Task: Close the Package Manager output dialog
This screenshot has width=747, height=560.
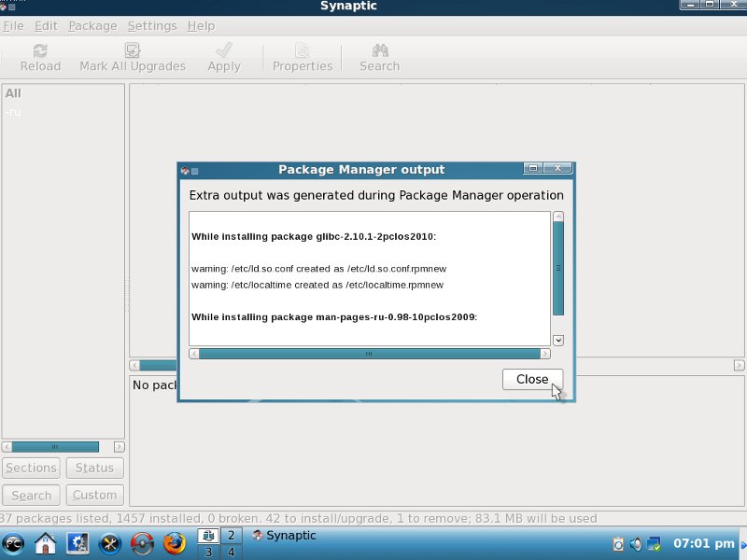Action: [532, 379]
